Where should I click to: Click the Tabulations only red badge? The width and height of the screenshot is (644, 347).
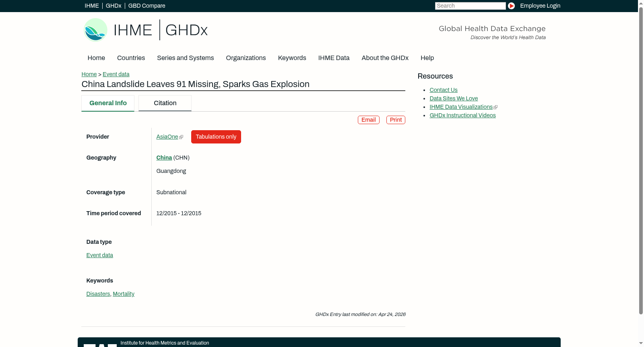(x=216, y=137)
